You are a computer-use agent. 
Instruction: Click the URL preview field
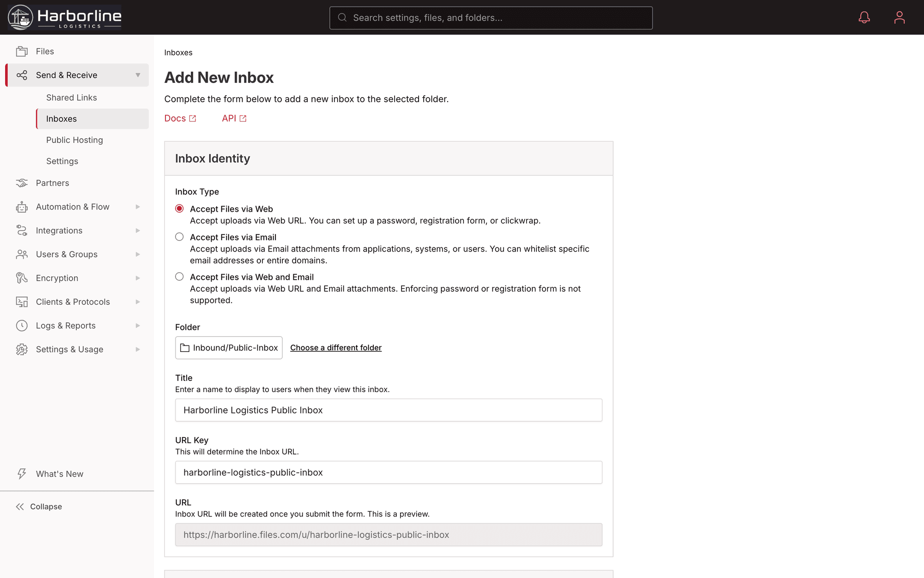[x=389, y=535]
